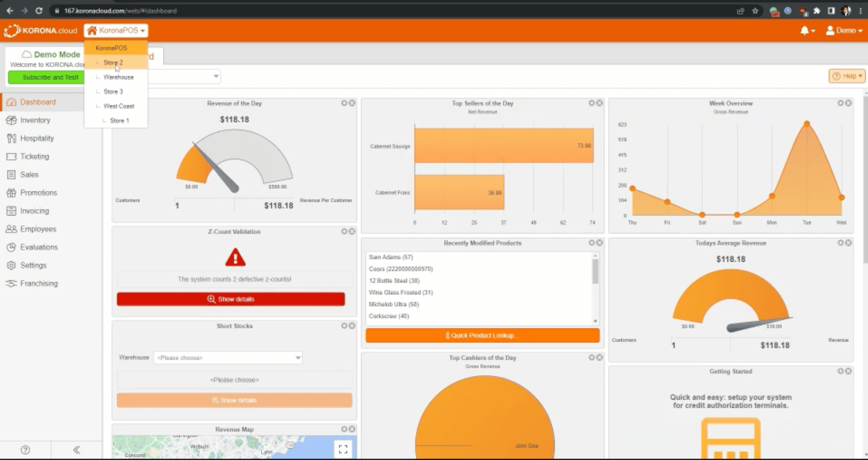
Task: Select 12 Bottle Steel (38) product entry
Action: [x=394, y=281]
